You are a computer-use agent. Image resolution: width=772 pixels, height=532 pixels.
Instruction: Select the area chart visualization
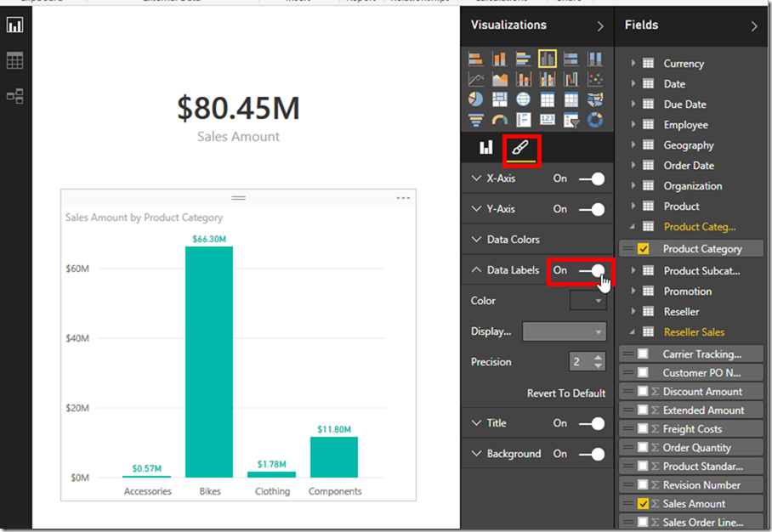499,79
